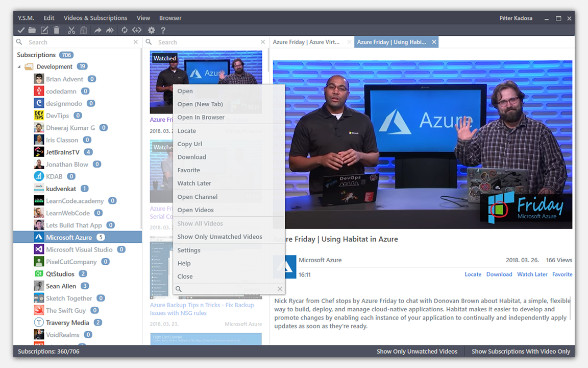Open the View menu
Image resolution: width=588 pixels, height=368 pixels.
143,18
